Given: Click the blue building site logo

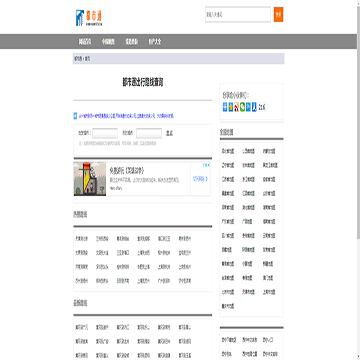Looking at the screenshot, I should pyautogui.click(x=89, y=18).
